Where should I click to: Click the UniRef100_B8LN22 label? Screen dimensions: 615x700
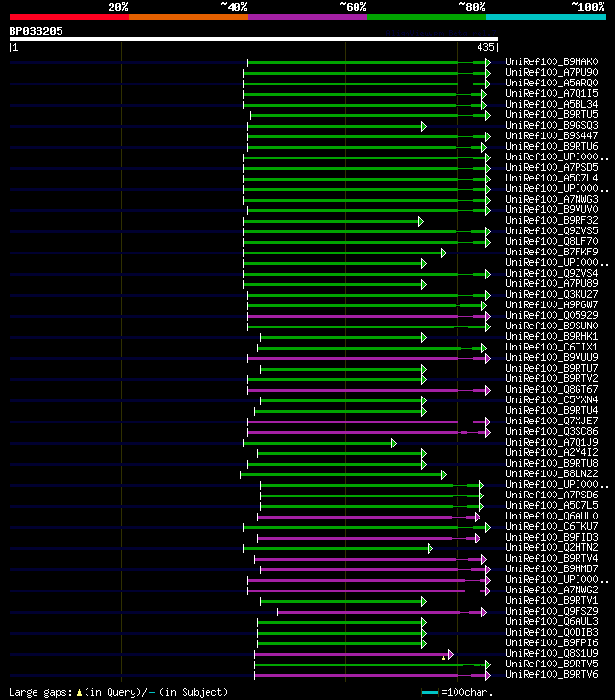point(552,473)
